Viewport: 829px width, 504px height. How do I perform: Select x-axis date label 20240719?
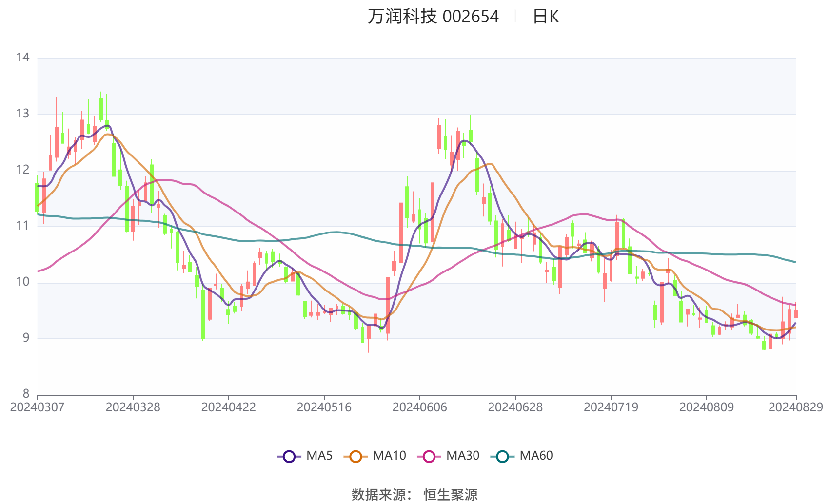tap(611, 407)
